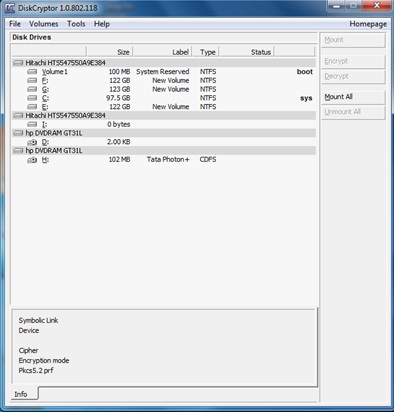Click the System Reserved label
This screenshot has height=412, width=394.
pos(162,72)
